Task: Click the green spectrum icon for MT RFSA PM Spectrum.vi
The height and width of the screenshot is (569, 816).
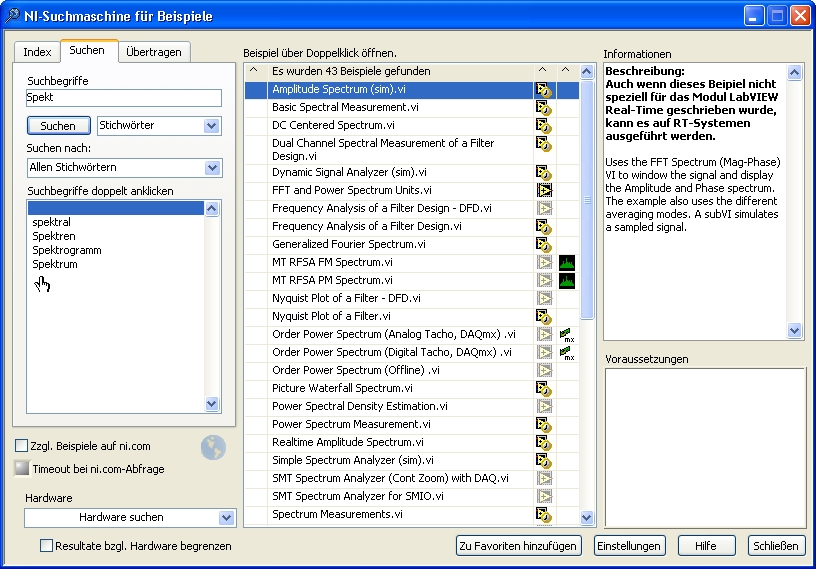Action: pos(567,280)
